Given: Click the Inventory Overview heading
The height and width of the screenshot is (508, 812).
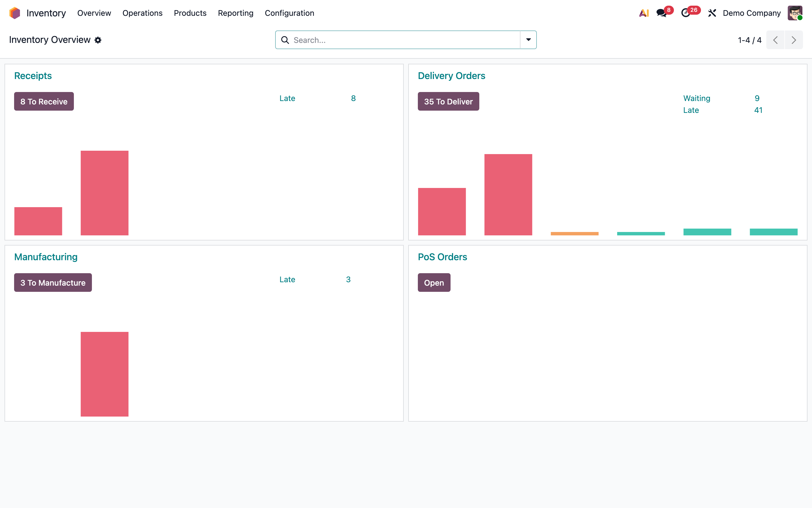Looking at the screenshot, I should tap(50, 40).
